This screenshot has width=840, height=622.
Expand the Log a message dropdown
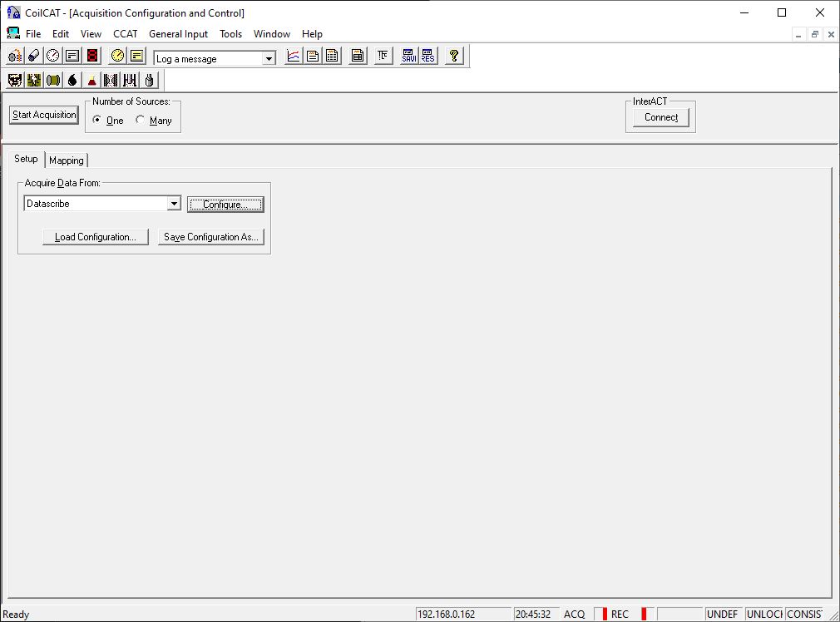[269, 59]
